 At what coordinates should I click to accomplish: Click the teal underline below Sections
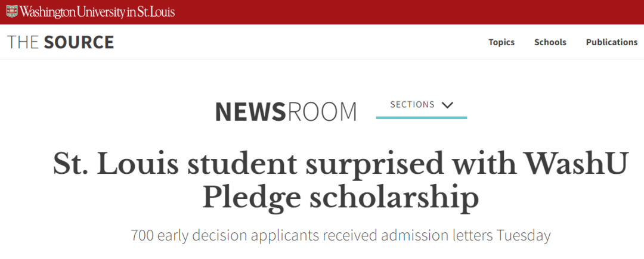[421, 117]
